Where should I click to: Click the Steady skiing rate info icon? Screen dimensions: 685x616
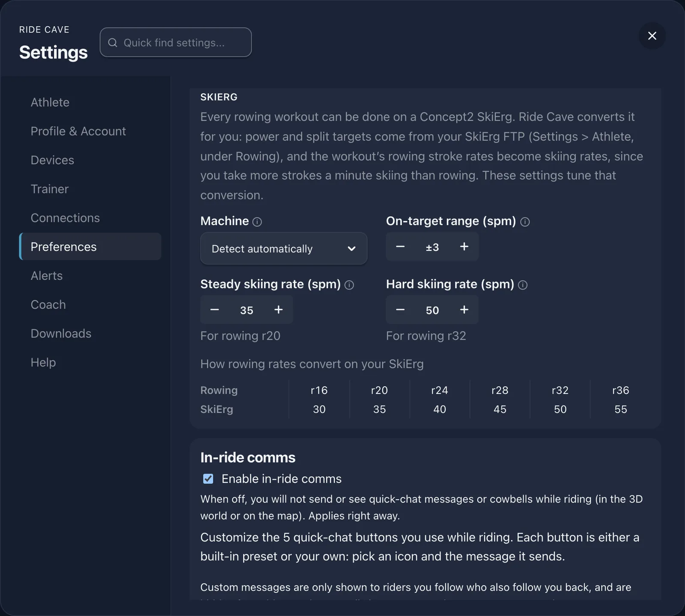tap(349, 285)
